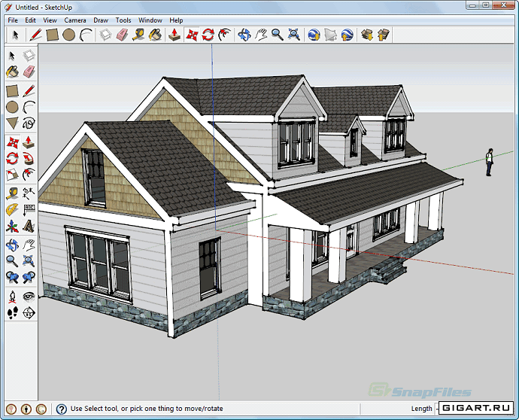
Task: Select the Dimension tool
Action: tap(29, 193)
